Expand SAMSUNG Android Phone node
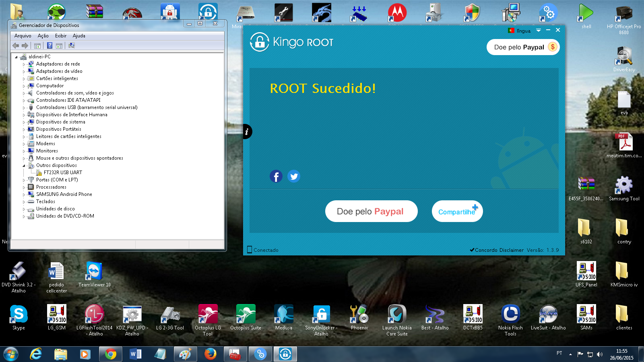Viewport: 644px width, 362px height. point(24,195)
